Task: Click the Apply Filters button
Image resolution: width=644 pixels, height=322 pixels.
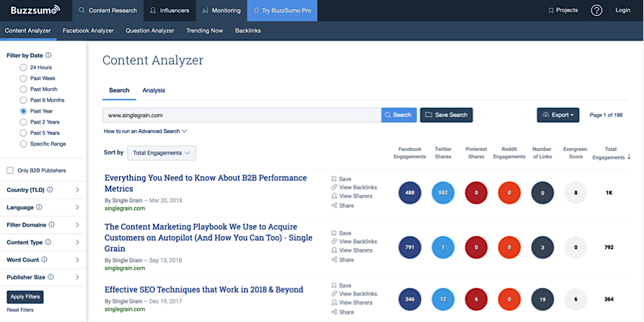Action: pos(25,297)
